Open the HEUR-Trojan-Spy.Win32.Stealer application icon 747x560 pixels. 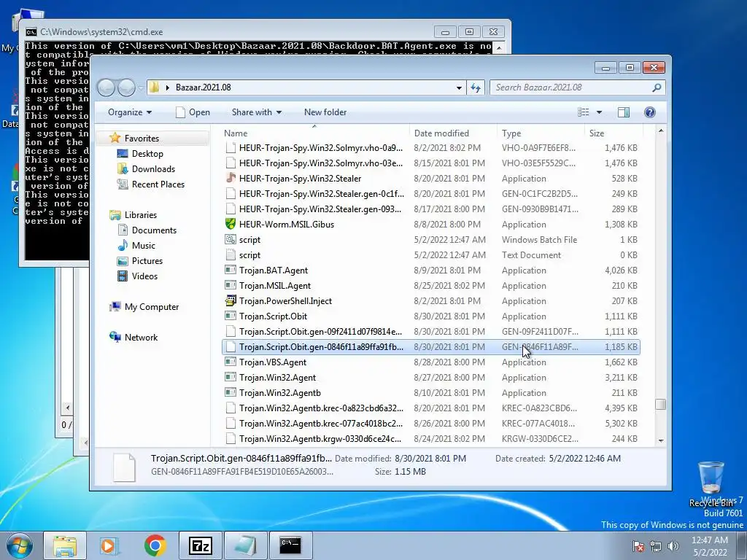[x=231, y=178]
